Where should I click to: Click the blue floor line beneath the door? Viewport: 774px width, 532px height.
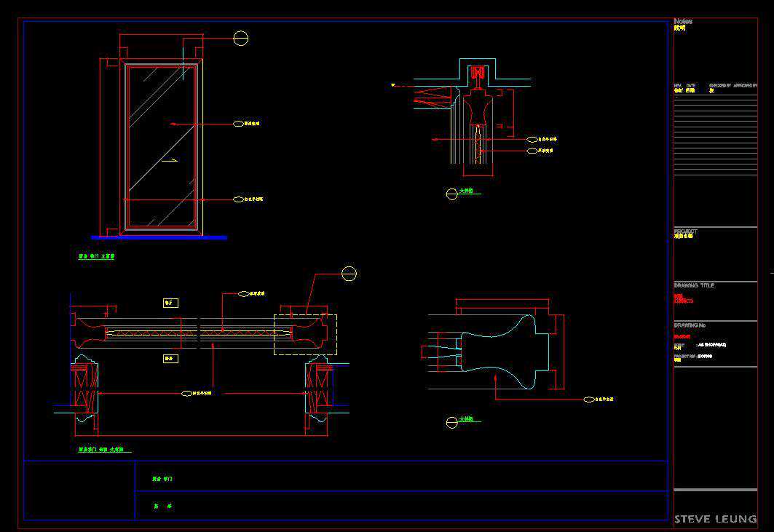[x=159, y=237]
